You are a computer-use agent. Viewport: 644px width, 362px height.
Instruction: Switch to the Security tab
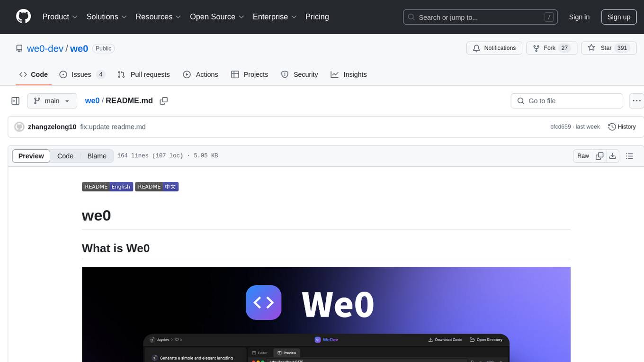click(299, 74)
